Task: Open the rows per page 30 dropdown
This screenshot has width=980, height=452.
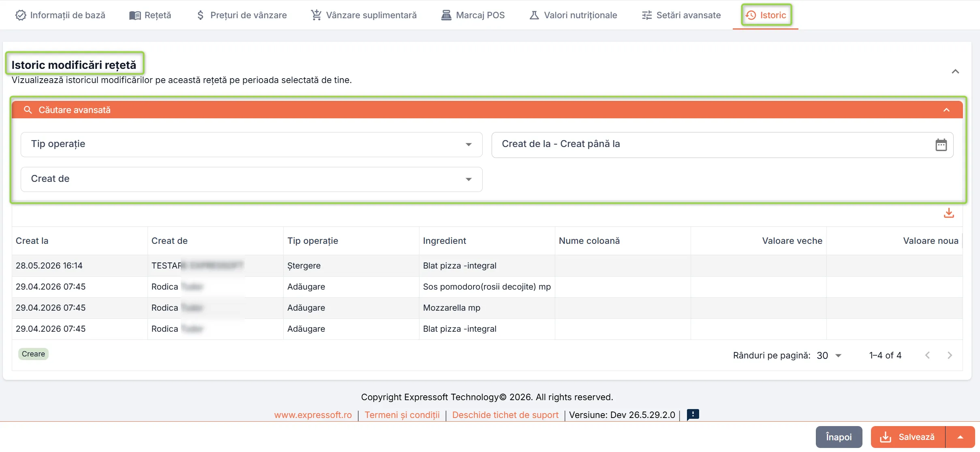Action: coord(829,356)
